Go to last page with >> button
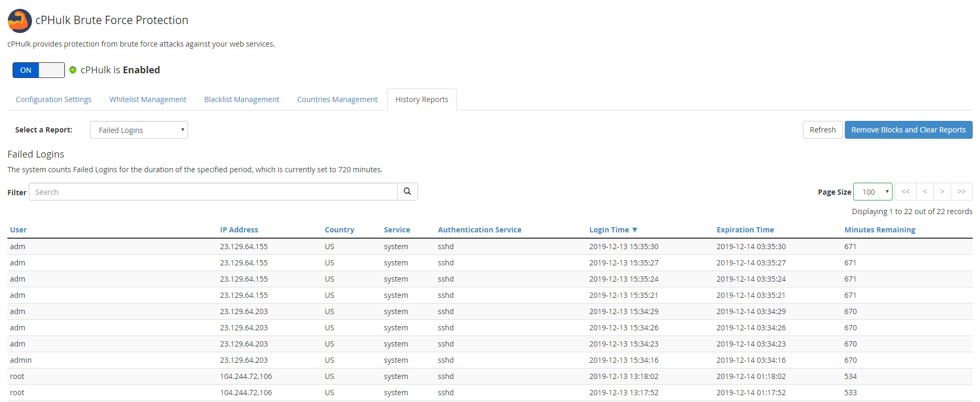The image size is (980, 402). (x=962, y=192)
